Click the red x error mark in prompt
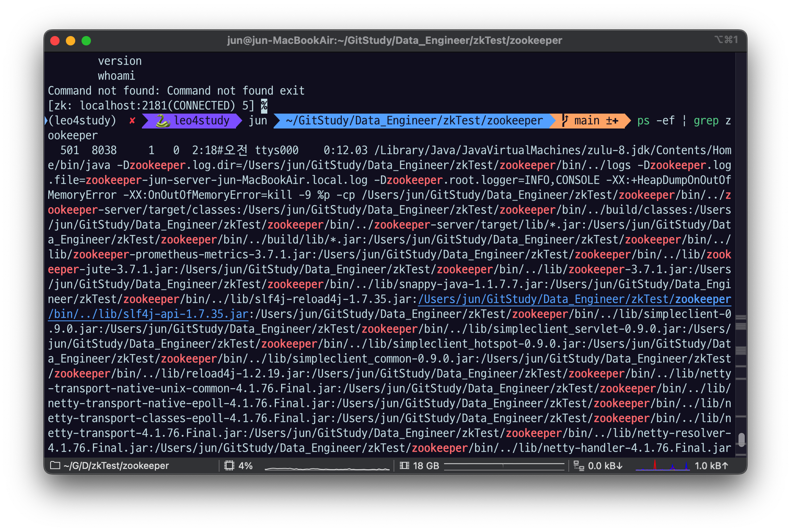Viewport: 791px width, 532px height. click(132, 121)
